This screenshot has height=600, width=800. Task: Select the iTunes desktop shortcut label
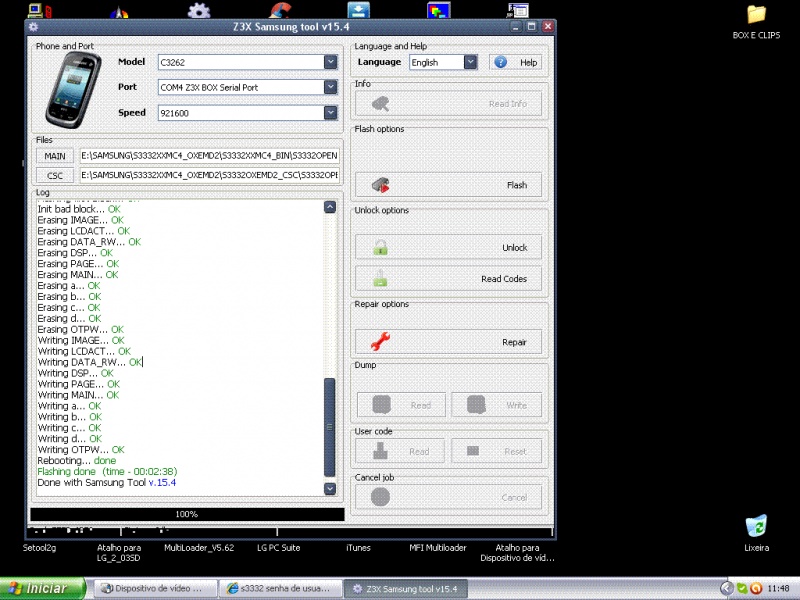pos(358,548)
